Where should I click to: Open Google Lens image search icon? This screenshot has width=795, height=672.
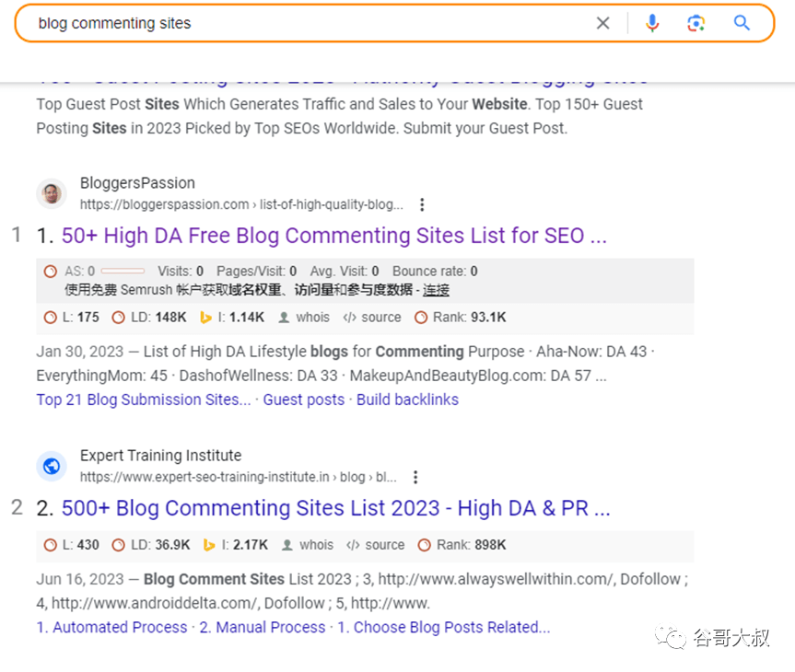pos(696,23)
